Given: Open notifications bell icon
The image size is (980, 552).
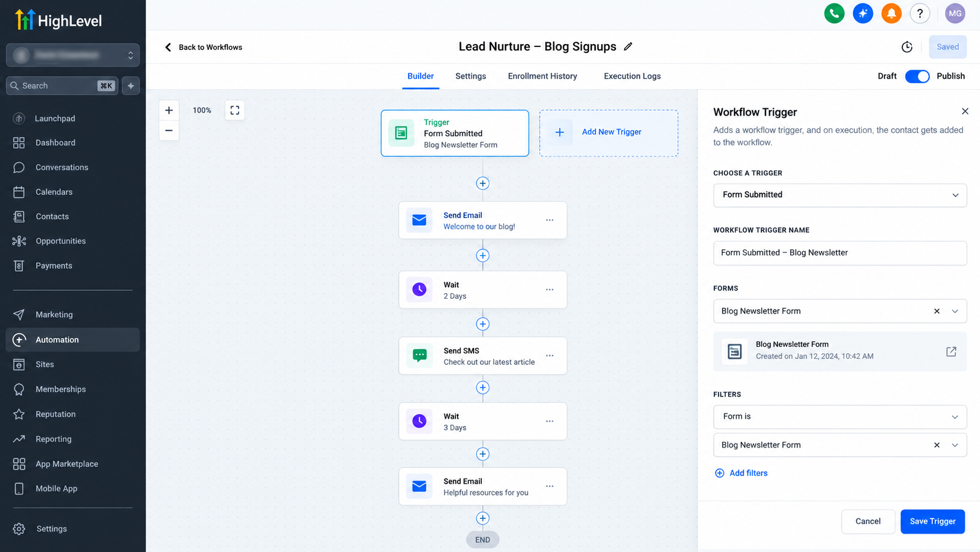Looking at the screenshot, I should coord(891,13).
